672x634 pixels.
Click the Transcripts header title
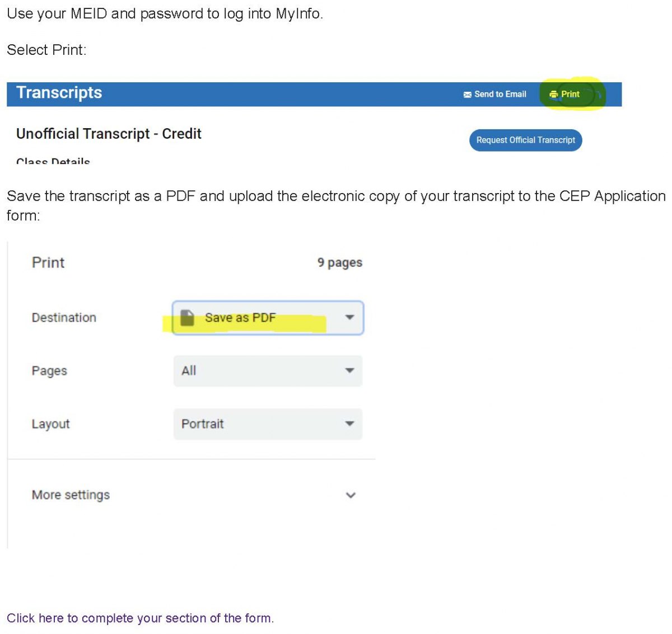(x=59, y=93)
